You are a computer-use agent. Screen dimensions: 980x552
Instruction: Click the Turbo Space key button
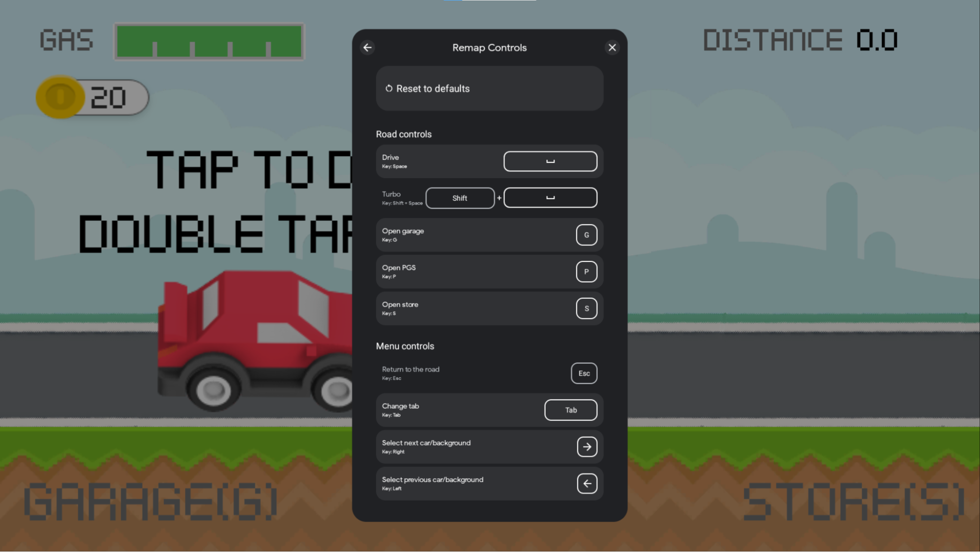pos(550,197)
